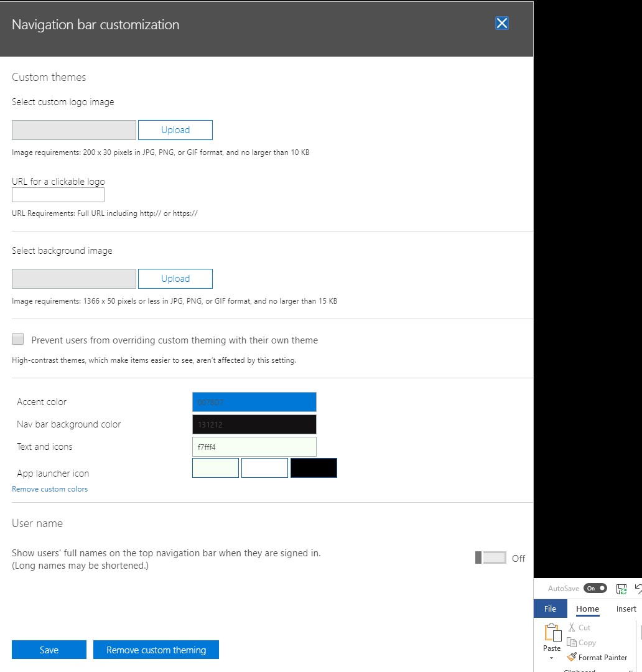
Task: Click the Format Painter brush icon
Action: pos(572,657)
